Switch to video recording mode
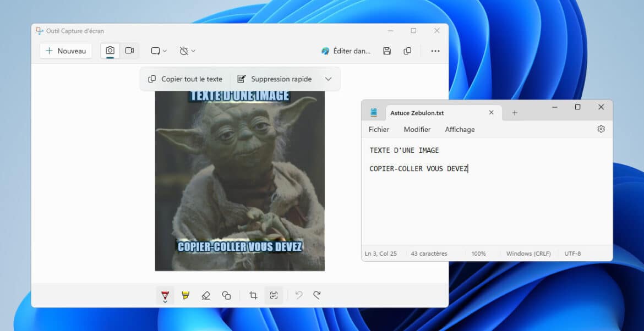Screen dimensions: 644x331 (x=129, y=51)
